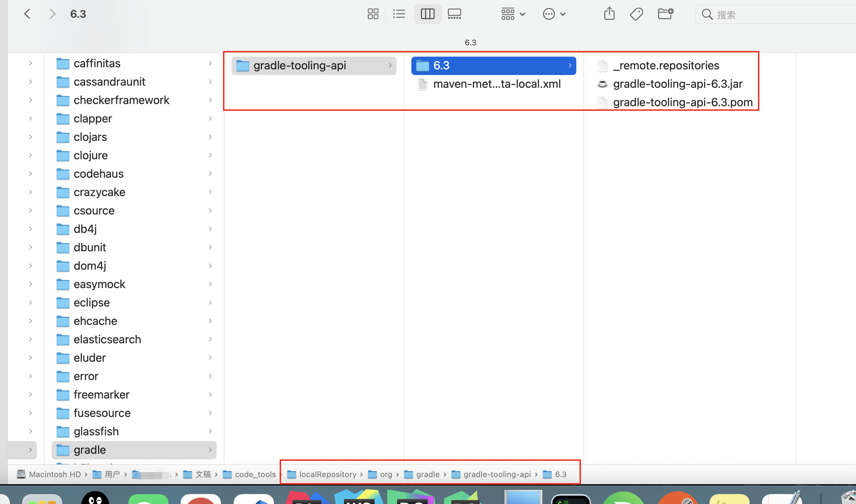This screenshot has height=504, width=856.
Task: Switch to gallery view
Action: pyautogui.click(x=454, y=14)
